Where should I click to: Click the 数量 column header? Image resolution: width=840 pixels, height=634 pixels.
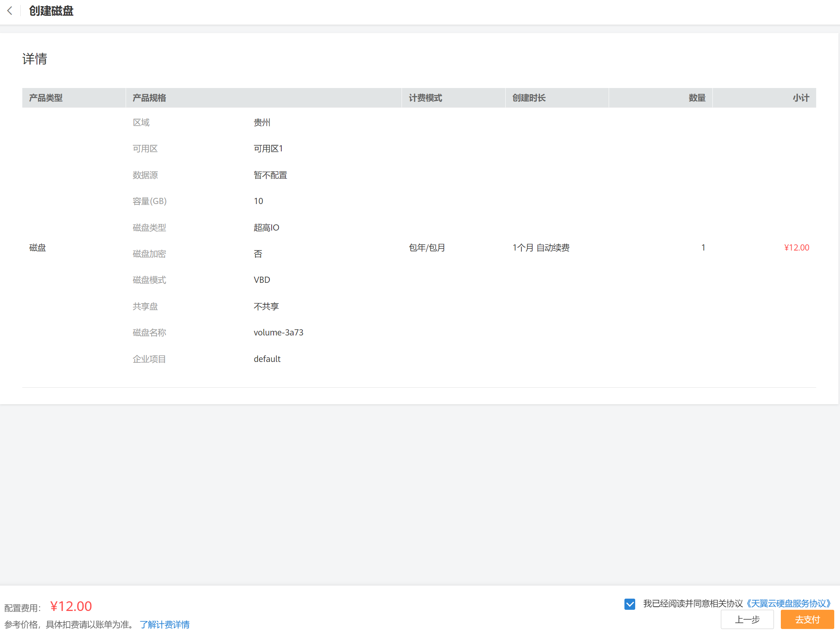[x=697, y=98]
